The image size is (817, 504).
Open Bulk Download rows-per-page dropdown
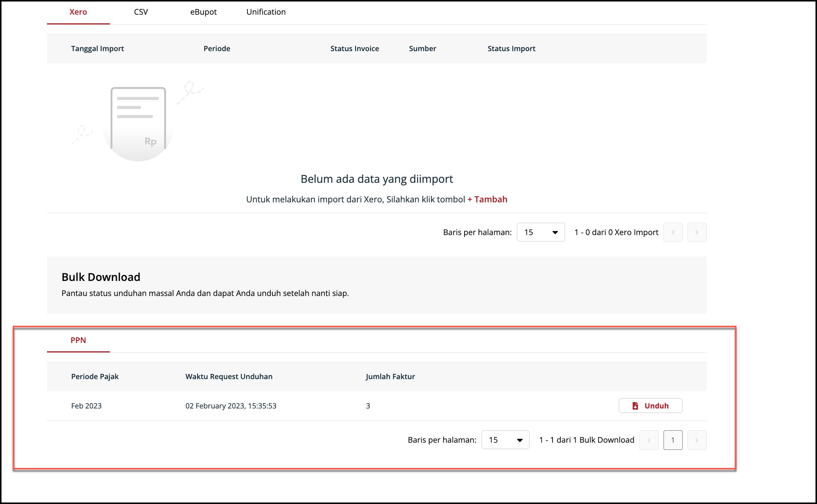point(505,440)
